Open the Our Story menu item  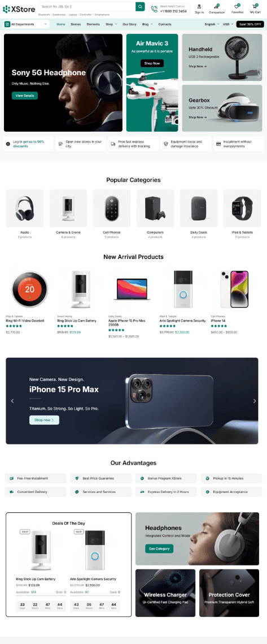point(130,24)
